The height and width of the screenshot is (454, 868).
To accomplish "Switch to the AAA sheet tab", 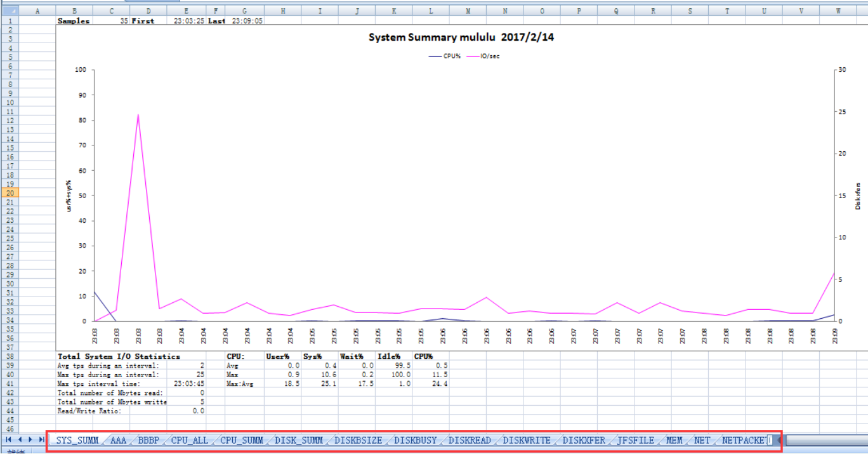I will (x=118, y=440).
